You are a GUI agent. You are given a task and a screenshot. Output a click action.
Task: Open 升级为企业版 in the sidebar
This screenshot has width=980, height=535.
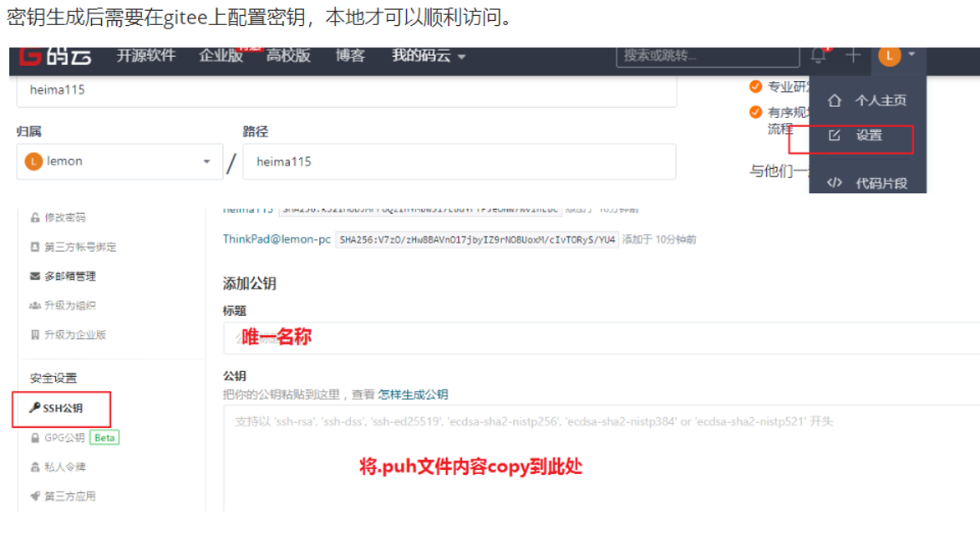(75, 335)
